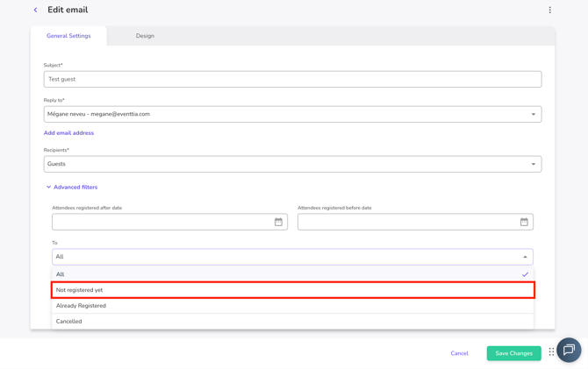This screenshot has width=588, height=369.
Task: Collapse the To dropdown list
Action: (525, 257)
